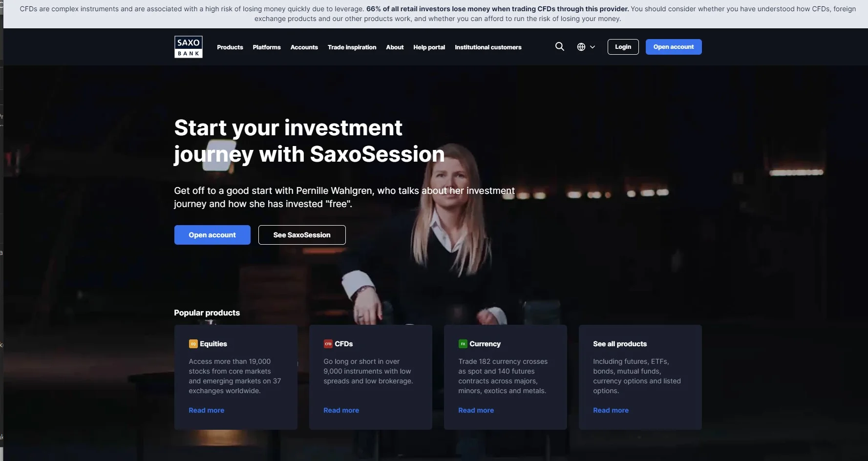The width and height of the screenshot is (868, 461).
Task: Click the red CFDs product icon
Action: [x=328, y=344]
